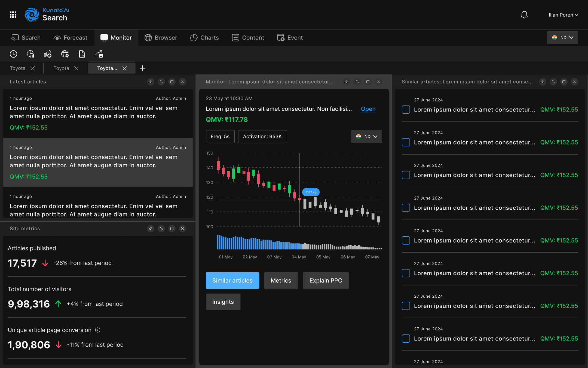
Task: Close the Site metrics panel
Action: coord(182,228)
